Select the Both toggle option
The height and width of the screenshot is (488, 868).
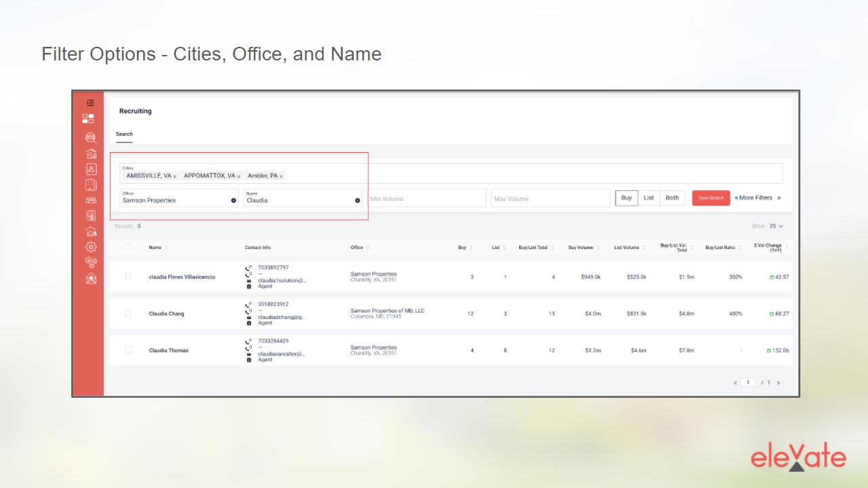pos(672,198)
